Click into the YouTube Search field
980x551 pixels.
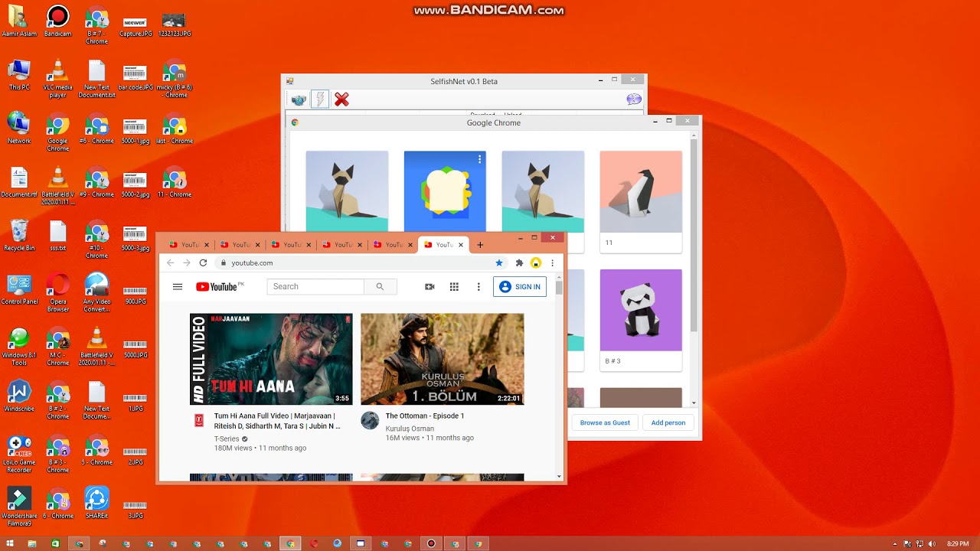click(315, 286)
